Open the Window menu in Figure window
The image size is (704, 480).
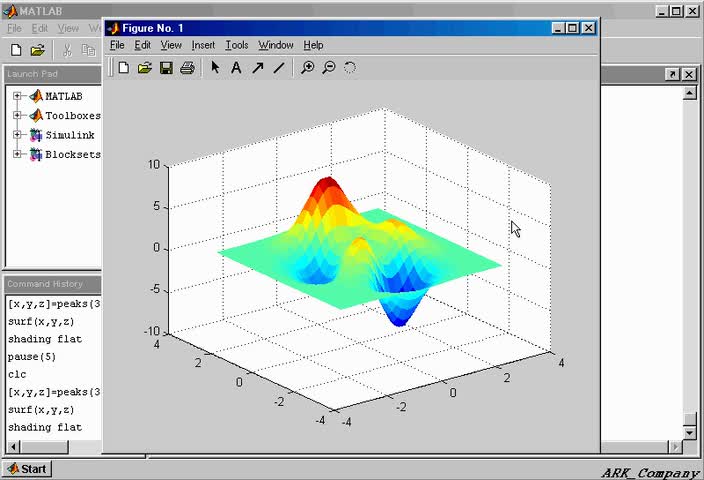pyautogui.click(x=276, y=45)
